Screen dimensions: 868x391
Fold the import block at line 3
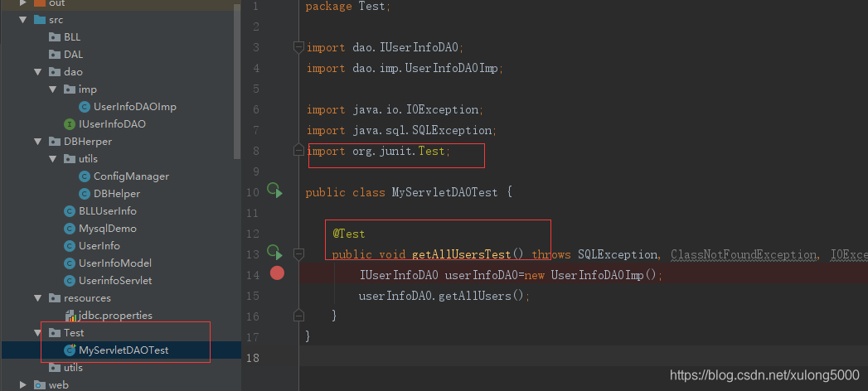coord(298,47)
